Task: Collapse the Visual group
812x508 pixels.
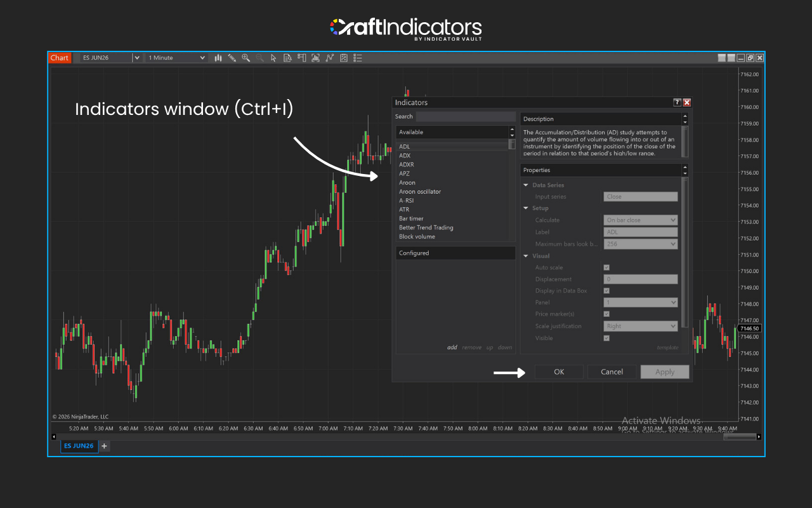Action: pyautogui.click(x=526, y=256)
